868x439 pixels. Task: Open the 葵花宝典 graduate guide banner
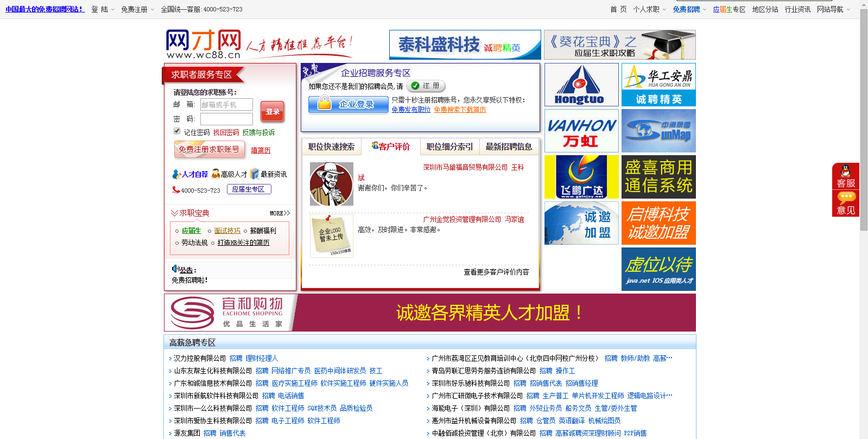620,44
